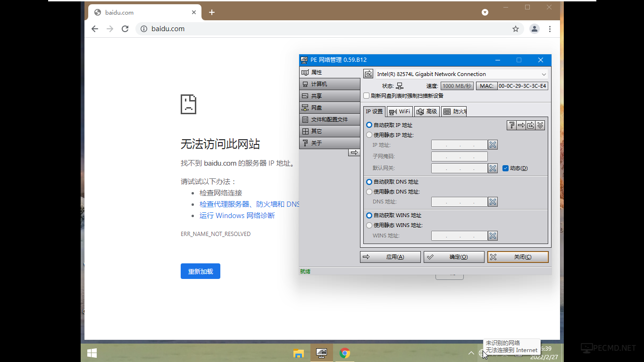Viewport: 644px width, 362px height.
Task: Switch to the 高级 tab
Action: pos(427,111)
